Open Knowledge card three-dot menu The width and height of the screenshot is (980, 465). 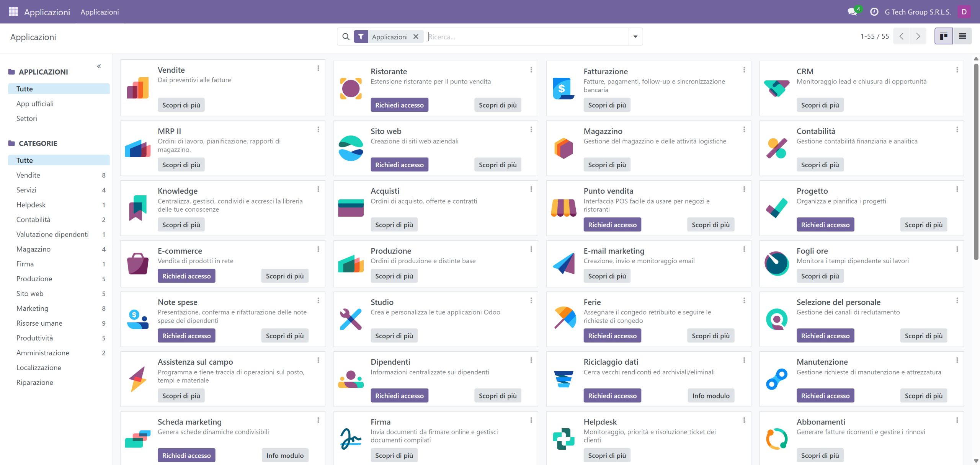pyautogui.click(x=318, y=189)
